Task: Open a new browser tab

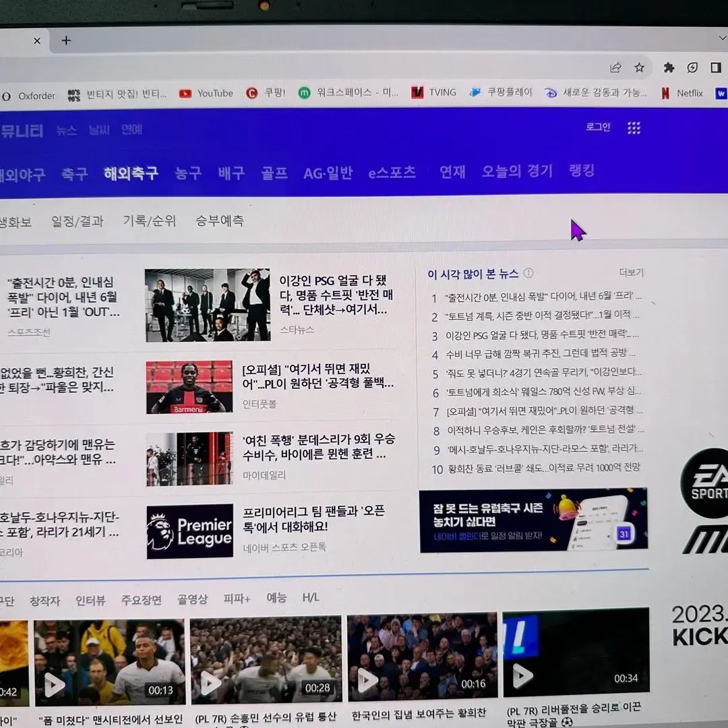Action: click(x=66, y=40)
